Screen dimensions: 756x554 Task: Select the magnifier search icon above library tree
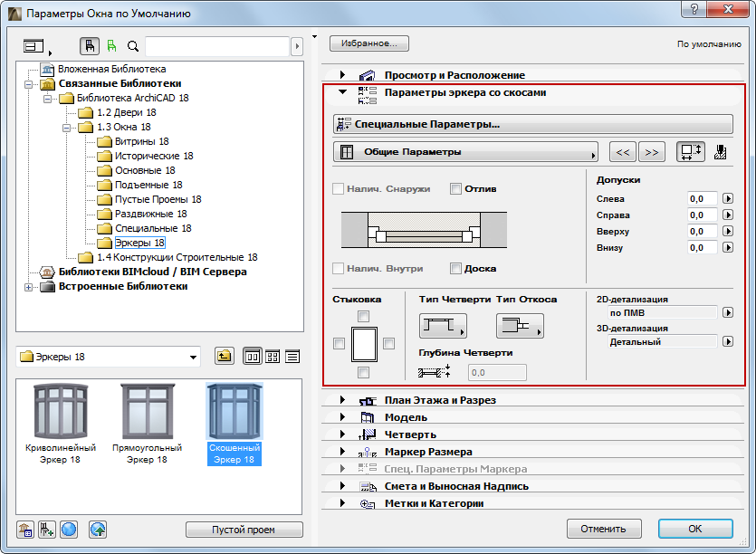click(134, 46)
